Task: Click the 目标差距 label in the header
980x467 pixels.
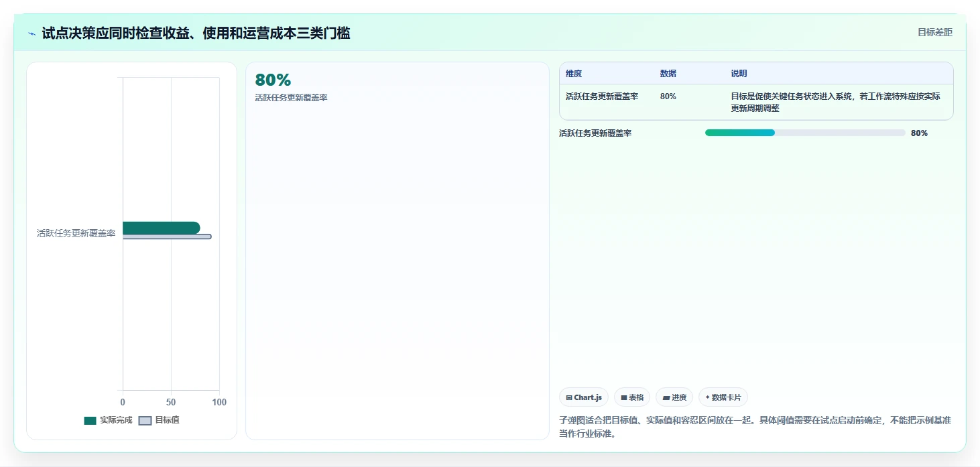Action: (934, 32)
